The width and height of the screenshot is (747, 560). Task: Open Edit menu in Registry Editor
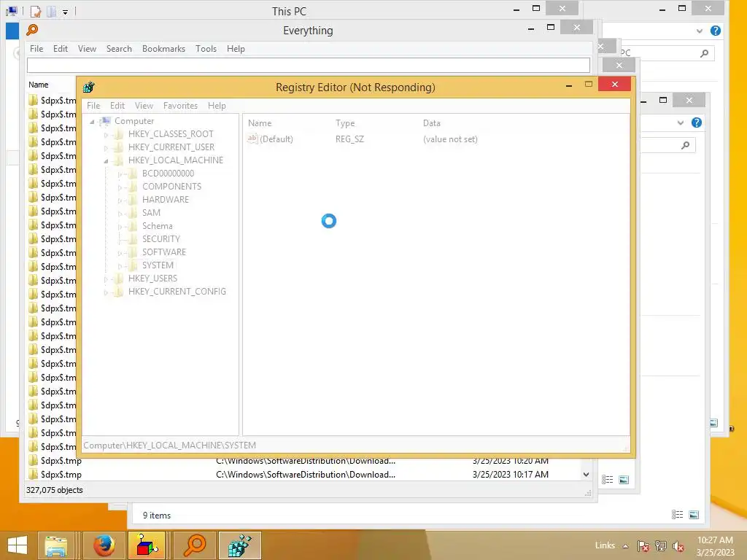click(117, 106)
